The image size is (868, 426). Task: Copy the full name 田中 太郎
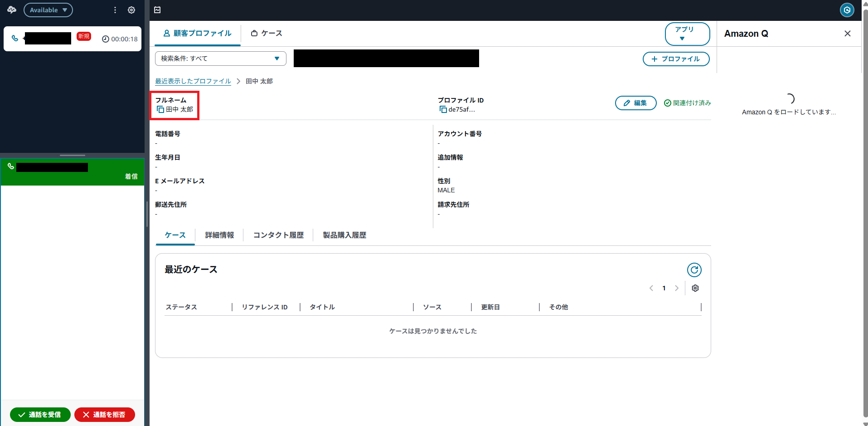[160, 109]
